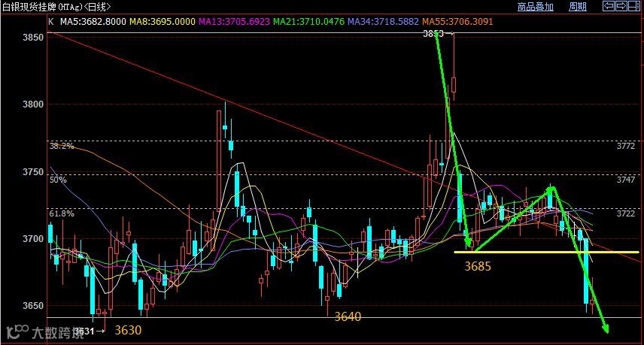Select the MA21:3710.0476 indicator label

click(x=308, y=21)
